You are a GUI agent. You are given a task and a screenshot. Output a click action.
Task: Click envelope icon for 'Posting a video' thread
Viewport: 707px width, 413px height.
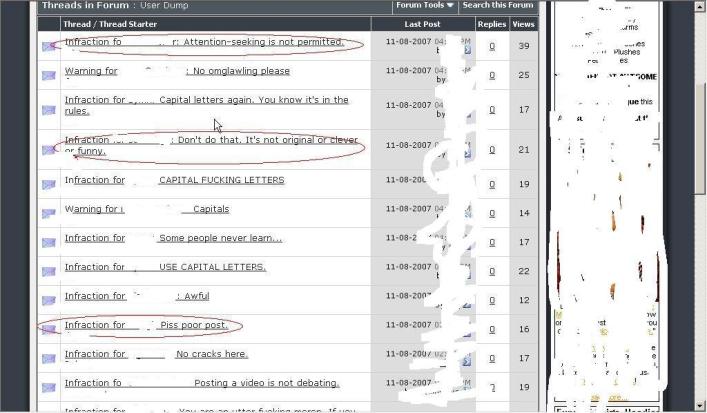tap(49, 387)
